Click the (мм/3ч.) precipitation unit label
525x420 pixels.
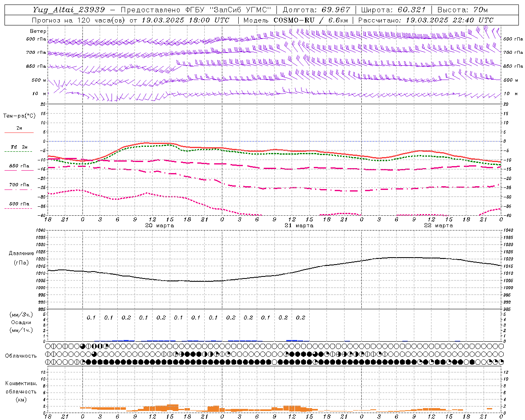coord(21,315)
